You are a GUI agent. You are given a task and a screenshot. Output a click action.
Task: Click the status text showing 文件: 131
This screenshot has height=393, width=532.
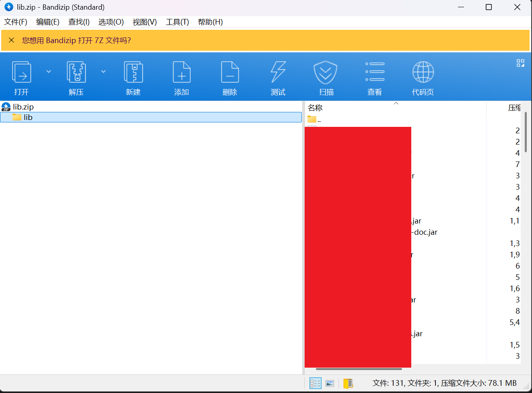[x=445, y=383]
